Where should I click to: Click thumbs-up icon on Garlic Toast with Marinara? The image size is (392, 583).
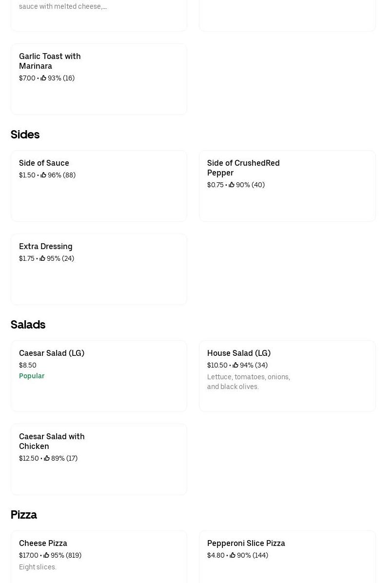click(43, 78)
